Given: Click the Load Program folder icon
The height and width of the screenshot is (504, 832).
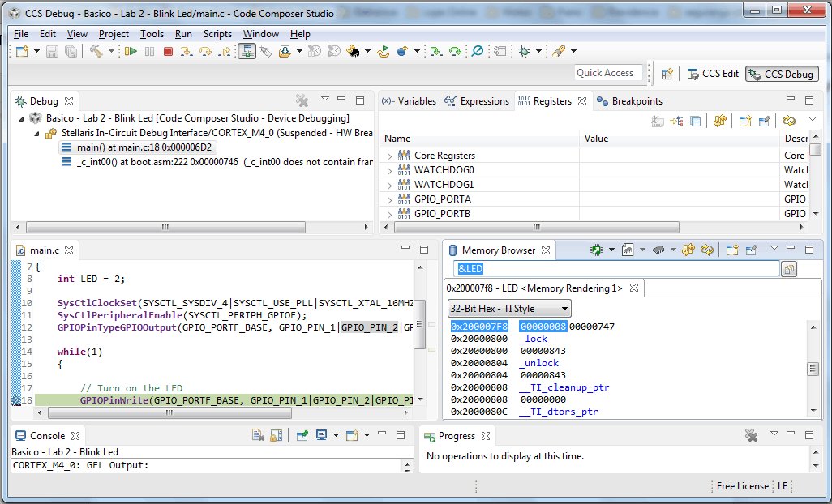Looking at the screenshot, I should 285,51.
